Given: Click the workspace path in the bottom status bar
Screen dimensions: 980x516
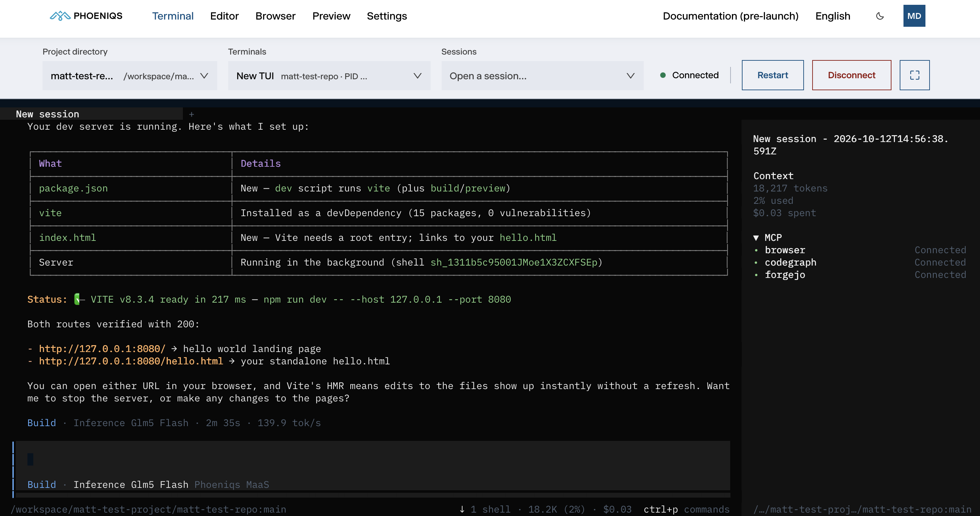Looking at the screenshot, I should point(148,509).
